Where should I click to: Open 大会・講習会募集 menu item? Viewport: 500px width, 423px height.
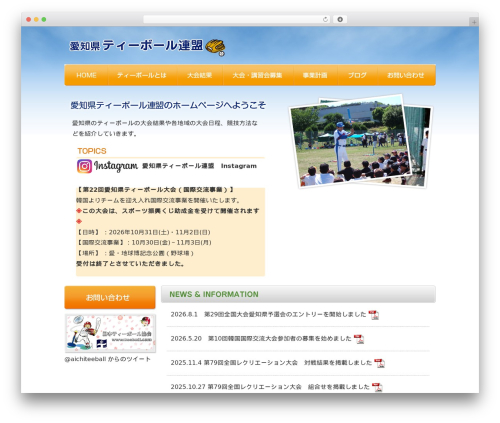(257, 75)
